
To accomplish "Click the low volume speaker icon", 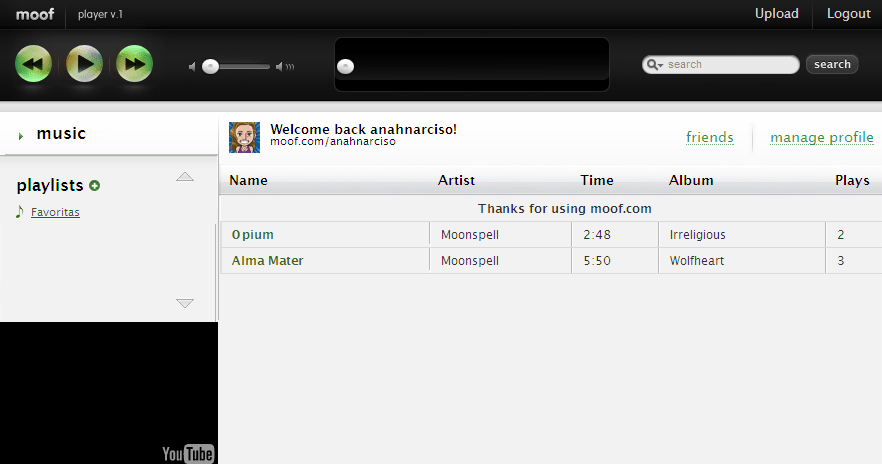I will pyautogui.click(x=192, y=67).
